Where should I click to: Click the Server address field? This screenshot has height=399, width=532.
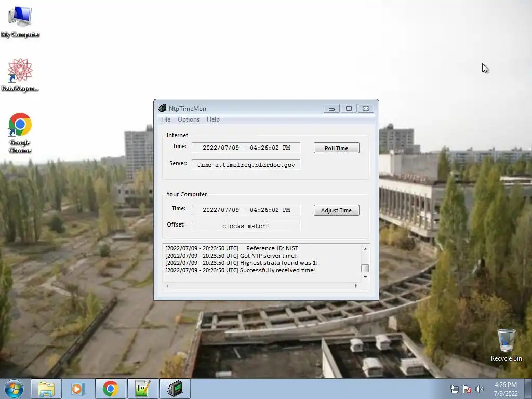click(x=246, y=165)
